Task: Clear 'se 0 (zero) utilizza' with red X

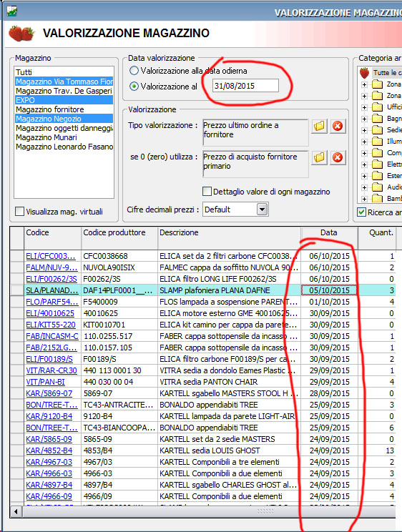Action: (338, 158)
